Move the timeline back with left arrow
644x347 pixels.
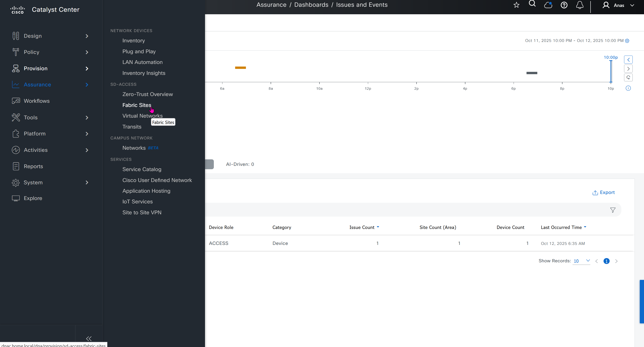[x=628, y=60]
